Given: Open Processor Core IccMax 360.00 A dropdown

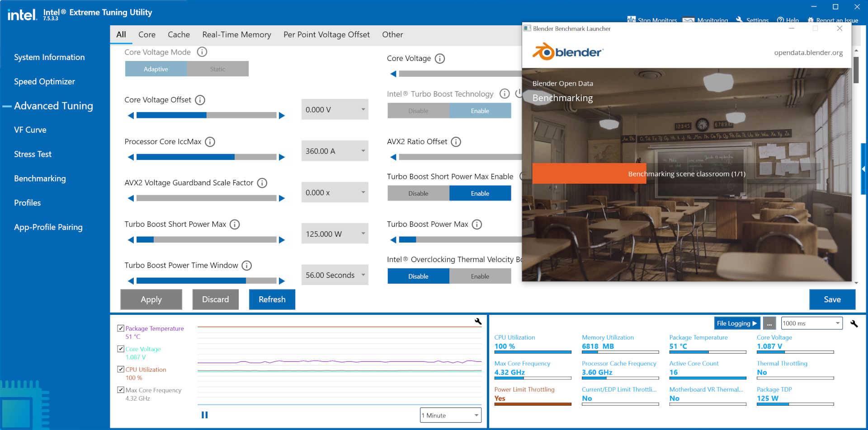Looking at the screenshot, I should pyautogui.click(x=335, y=151).
